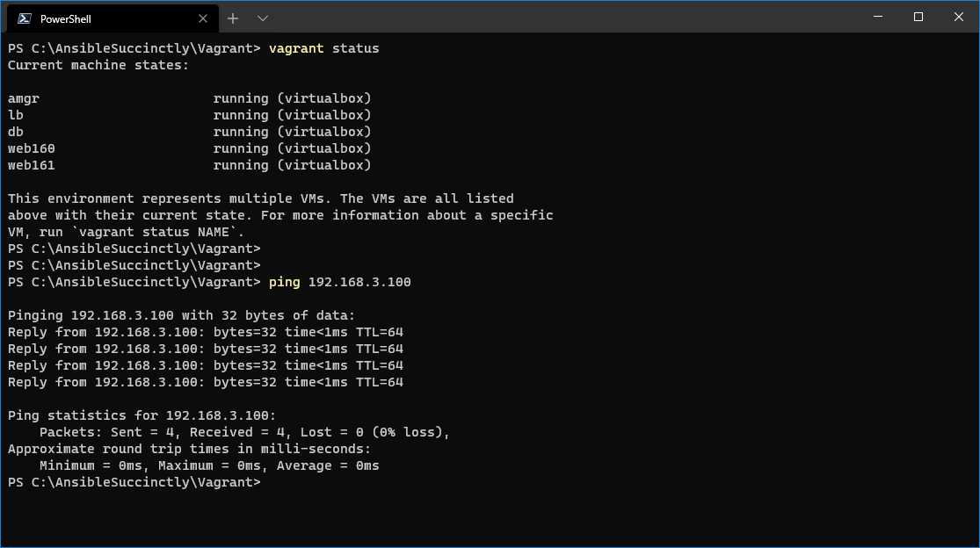
Task: Click the empty prompt line at the bottom
Action: tap(132, 482)
